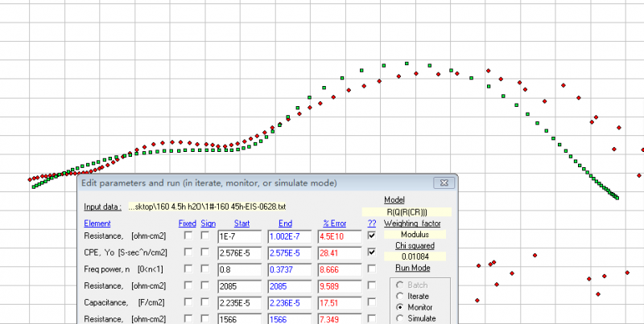Toggle Fixed for the Resistance 2085 row
644x324 pixels.
click(x=188, y=285)
